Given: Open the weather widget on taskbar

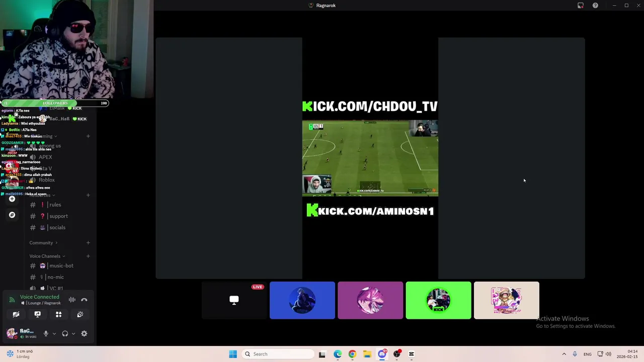Looking at the screenshot, I should 20,354.
